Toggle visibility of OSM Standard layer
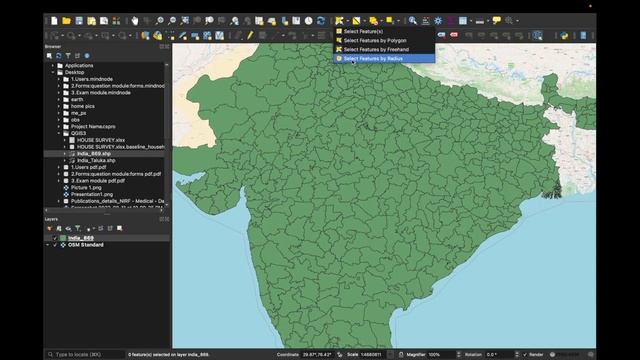Image resolution: width=640 pixels, height=360 pixels. coord(55,245)
